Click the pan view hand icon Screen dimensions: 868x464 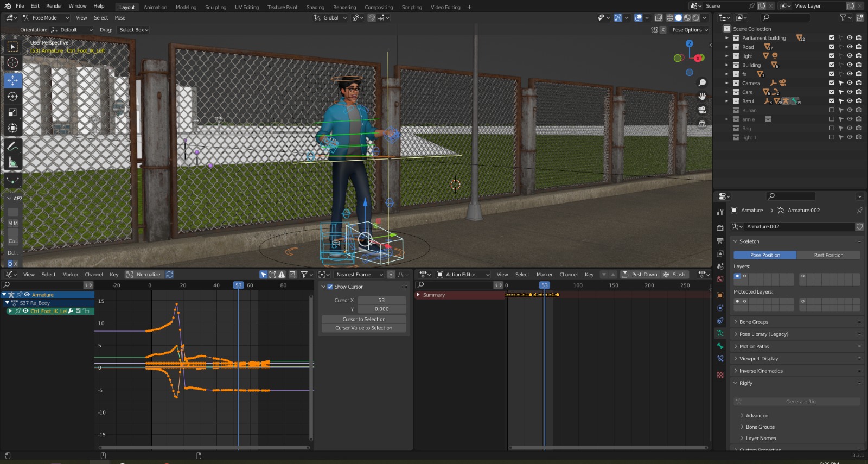(702, 96)
